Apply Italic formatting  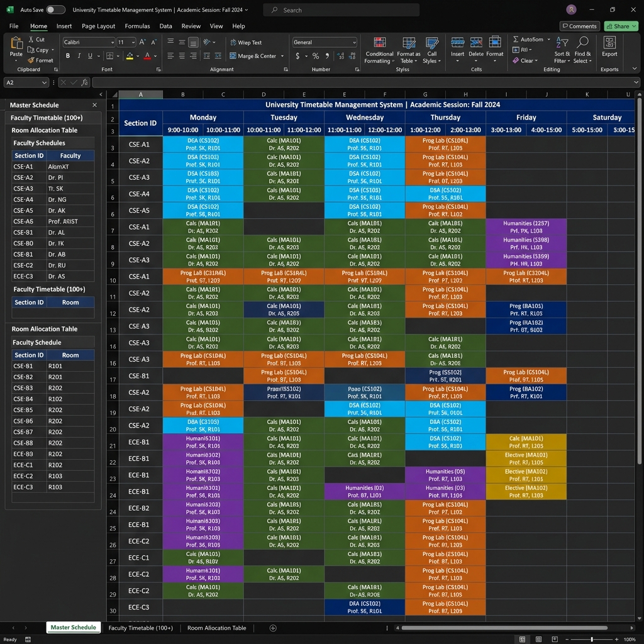pos(79,56)
